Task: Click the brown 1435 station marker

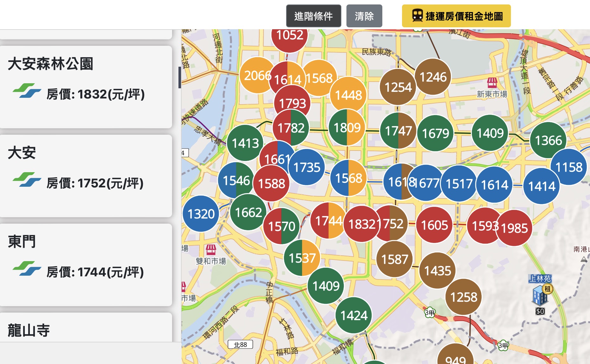Action: (x=438, y=271)
